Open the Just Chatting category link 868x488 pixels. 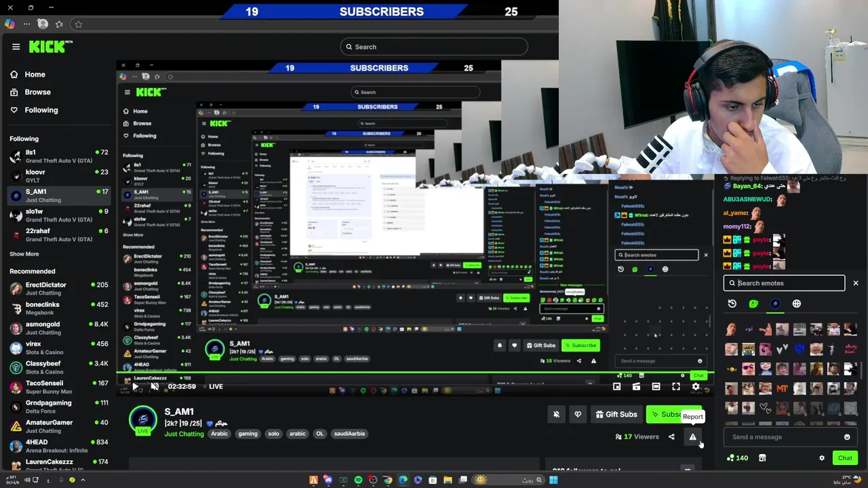coord(184,434)
